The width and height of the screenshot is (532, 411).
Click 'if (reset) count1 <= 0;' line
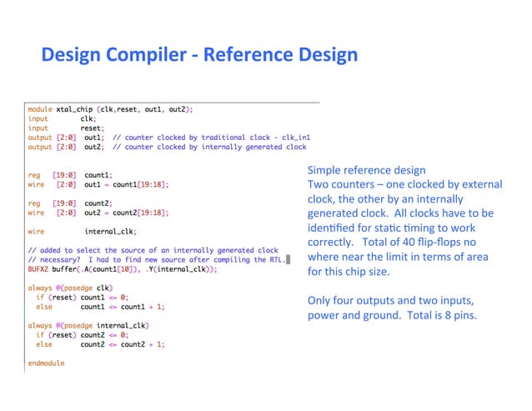(x=82, y=298)
